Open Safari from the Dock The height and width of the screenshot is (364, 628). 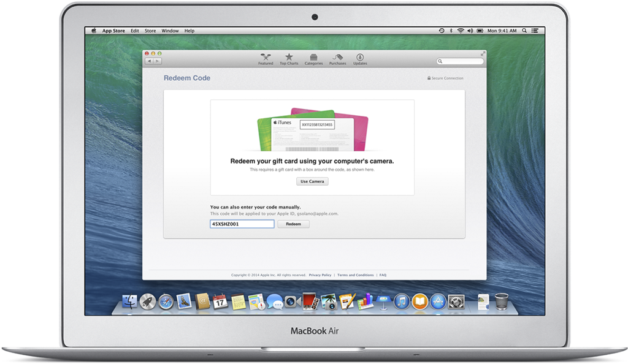click(166, 301)
